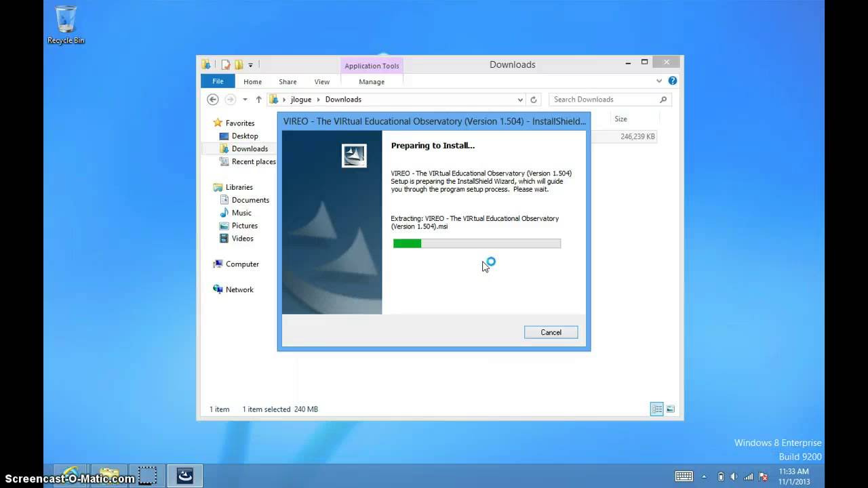Screen dimensions: 868x488
Task: Click jlogue in the address path
Action: click(300, 100)
